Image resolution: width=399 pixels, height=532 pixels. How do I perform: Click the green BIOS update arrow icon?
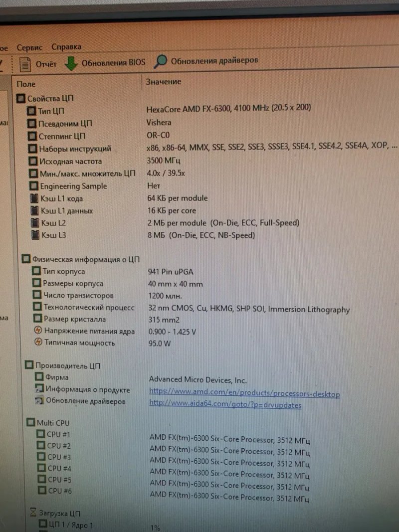[x=71, y=63]
